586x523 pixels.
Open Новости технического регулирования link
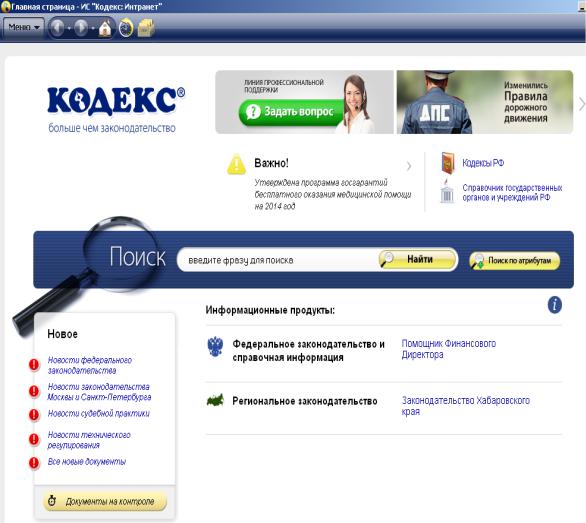click(x=89, y=440)
